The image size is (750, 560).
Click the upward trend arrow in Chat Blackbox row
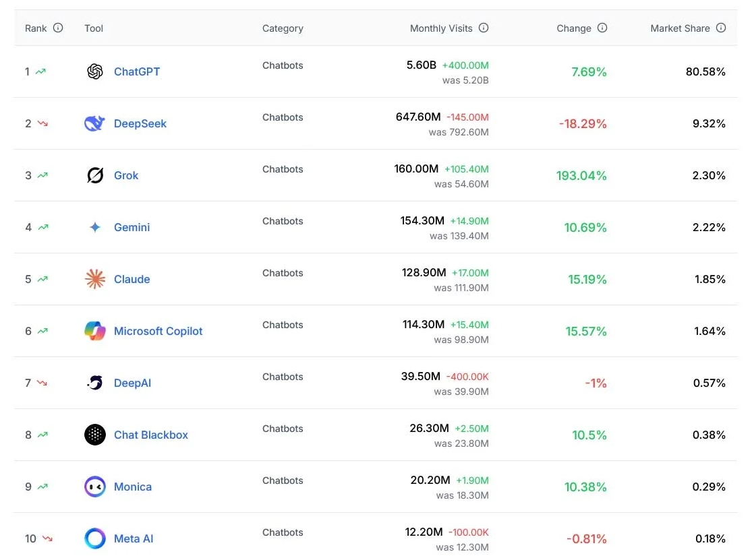click(42, 435)
